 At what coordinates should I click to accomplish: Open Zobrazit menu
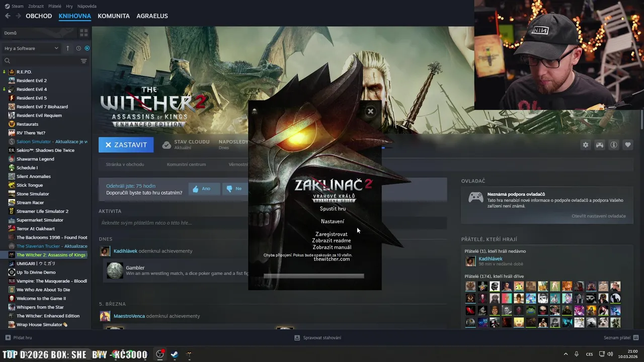pyautogui.click(x=36, y=6)
